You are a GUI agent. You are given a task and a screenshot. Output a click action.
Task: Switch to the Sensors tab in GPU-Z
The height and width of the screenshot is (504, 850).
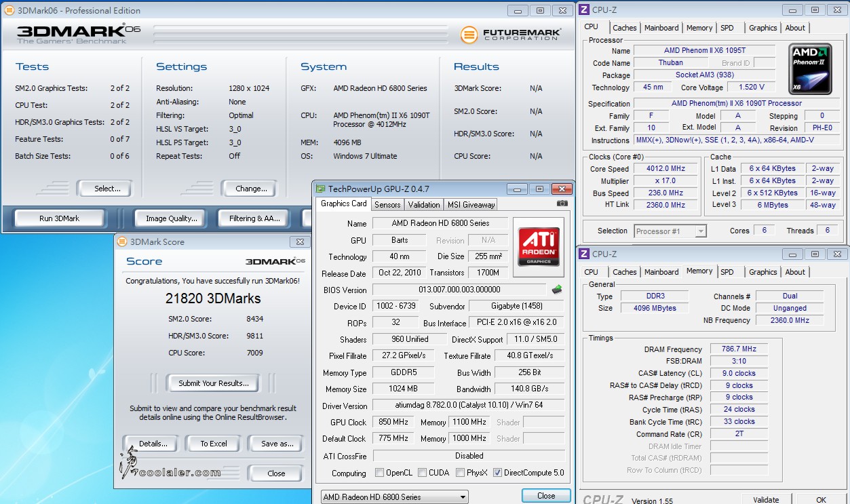pos(387,204)
